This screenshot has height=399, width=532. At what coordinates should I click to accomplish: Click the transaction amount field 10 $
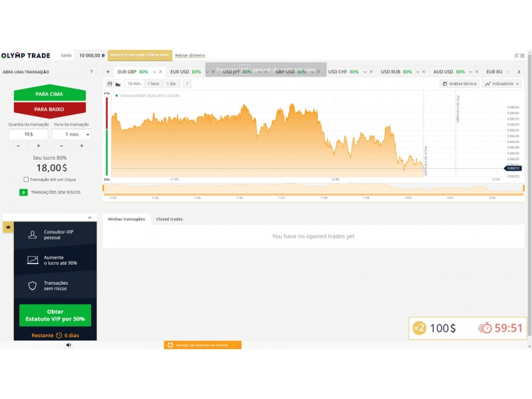coord(28,134)
